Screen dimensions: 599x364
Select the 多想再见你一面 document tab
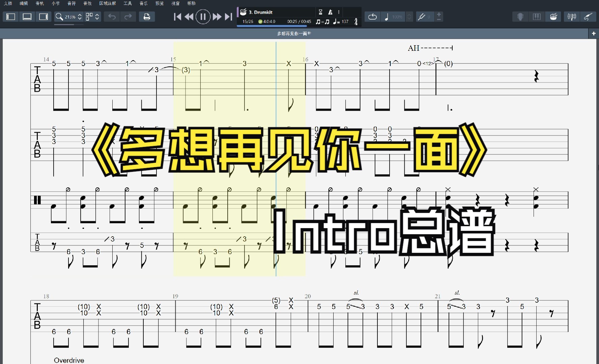click(294, 34)
